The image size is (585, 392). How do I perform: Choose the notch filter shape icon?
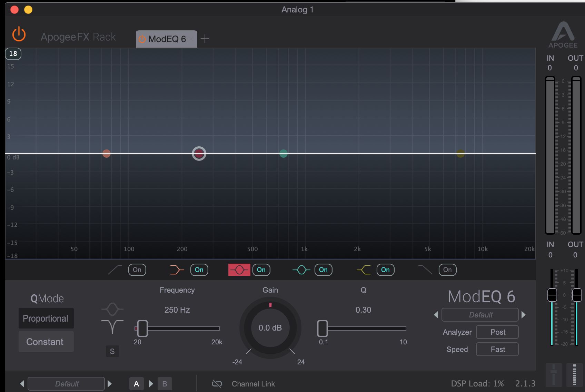pyautogui.click(x=112, y=327)
